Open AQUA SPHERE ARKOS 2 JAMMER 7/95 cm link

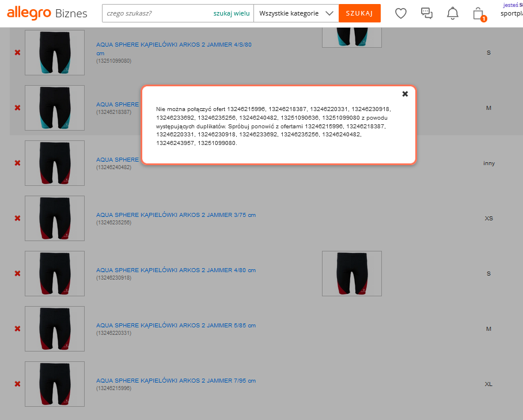pos(176,380)
